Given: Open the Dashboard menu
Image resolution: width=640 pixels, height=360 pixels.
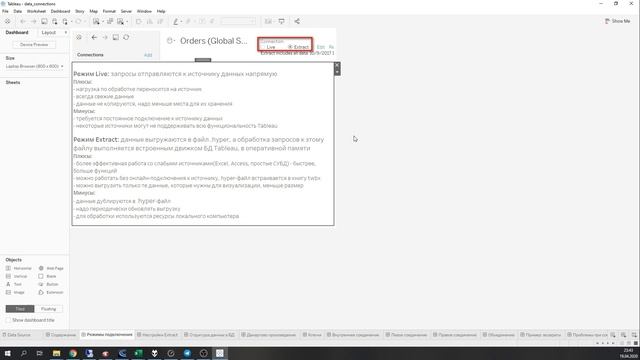Looking at the screenshot, I should click(x=60, y=11).
